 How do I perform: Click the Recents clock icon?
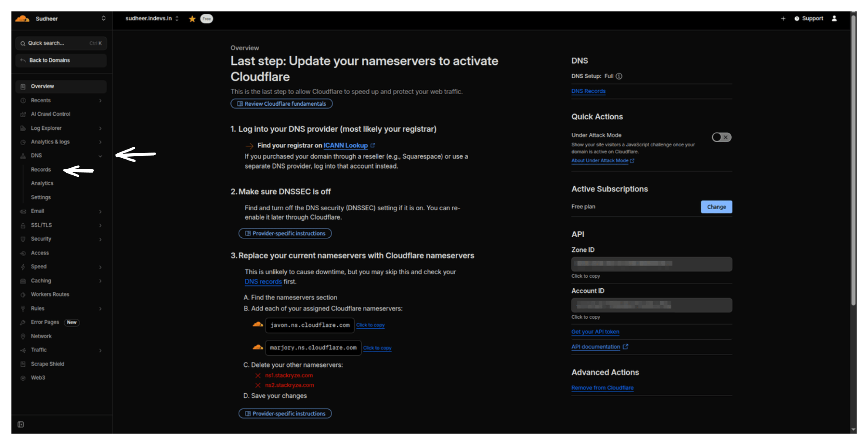coord(23,100)
